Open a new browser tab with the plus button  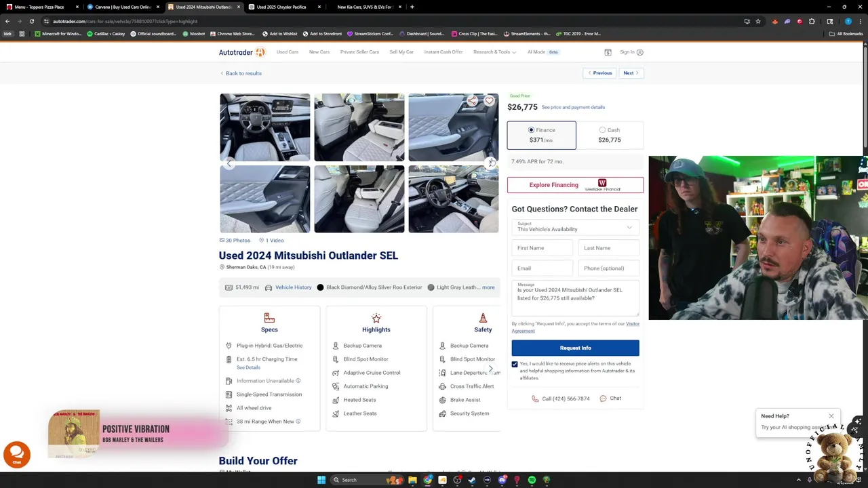[412, 7]
